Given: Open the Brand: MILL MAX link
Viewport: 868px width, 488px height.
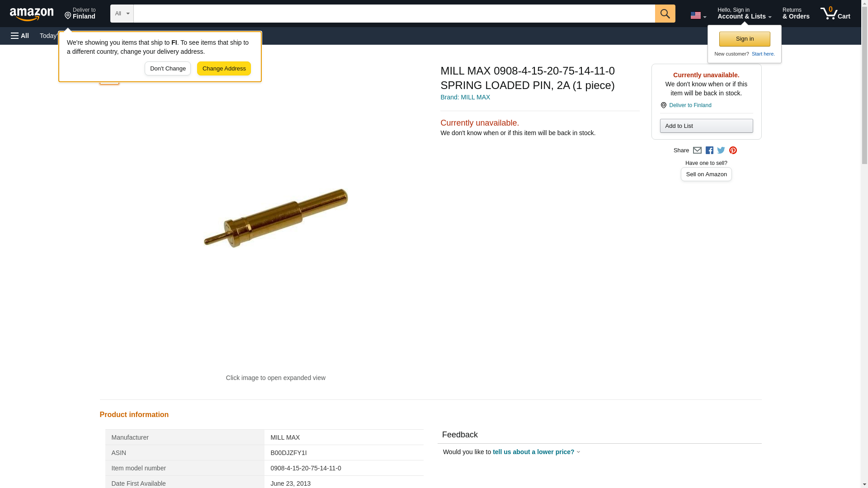Looking at the screenshot, I should click(465, 97).
